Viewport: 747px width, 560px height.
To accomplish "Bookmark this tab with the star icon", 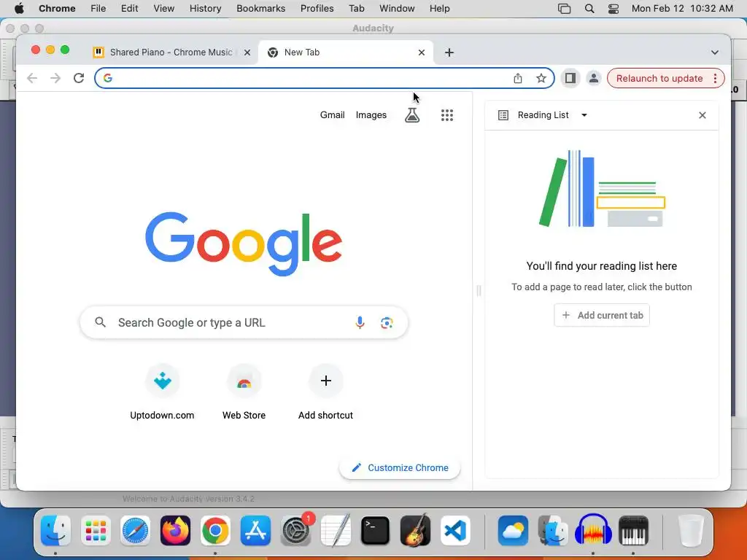I will pyautogui.click(x=541, y=78).
